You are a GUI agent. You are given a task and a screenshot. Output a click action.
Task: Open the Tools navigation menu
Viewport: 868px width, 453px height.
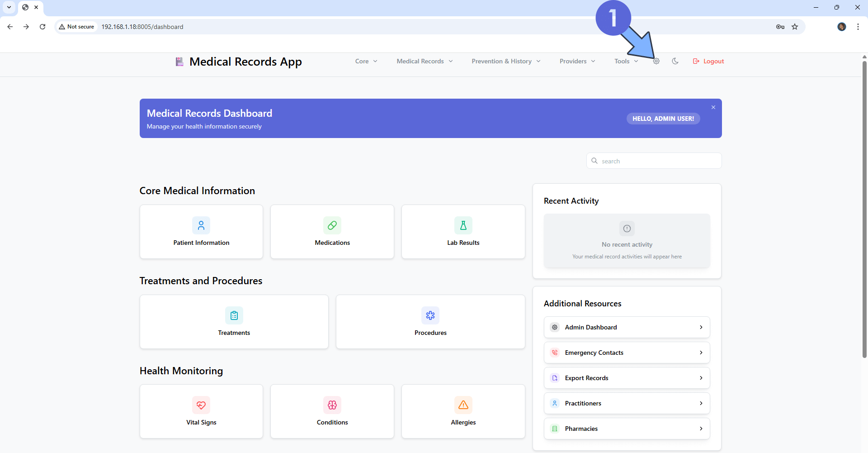(x=626, y=61)
